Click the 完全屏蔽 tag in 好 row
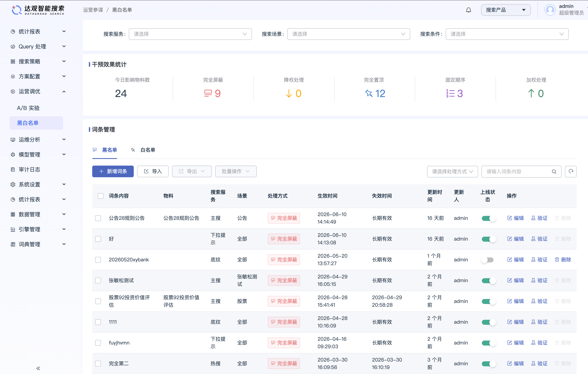Viewport: 588px width, 374px height. 284,239
